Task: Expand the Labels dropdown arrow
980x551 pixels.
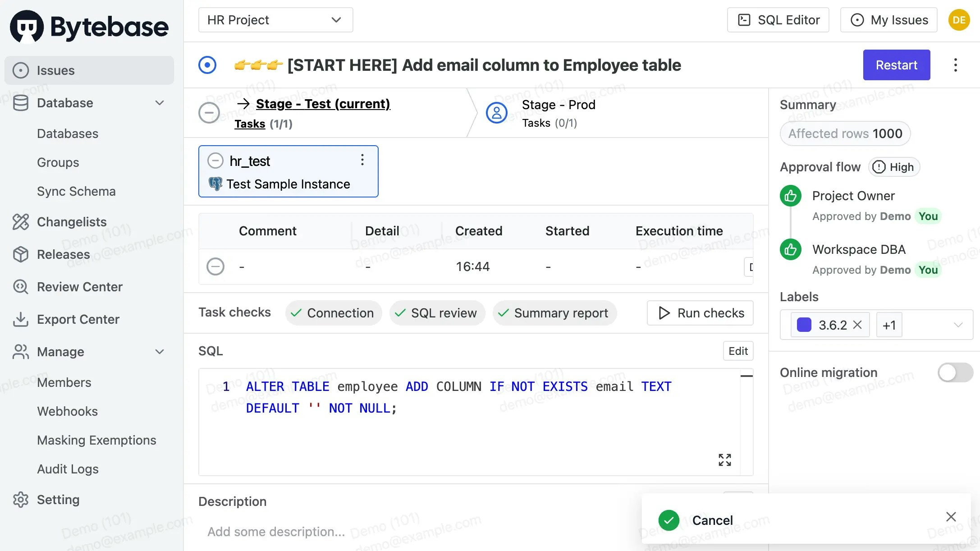Action: click(x=958, y=325)
